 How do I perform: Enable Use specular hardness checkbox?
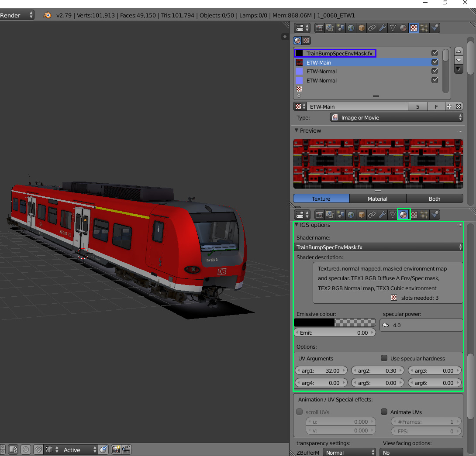[x=384, y=358]
